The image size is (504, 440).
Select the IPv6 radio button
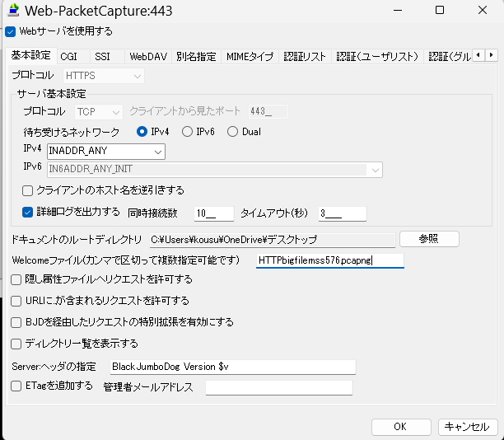pos(188,132)
